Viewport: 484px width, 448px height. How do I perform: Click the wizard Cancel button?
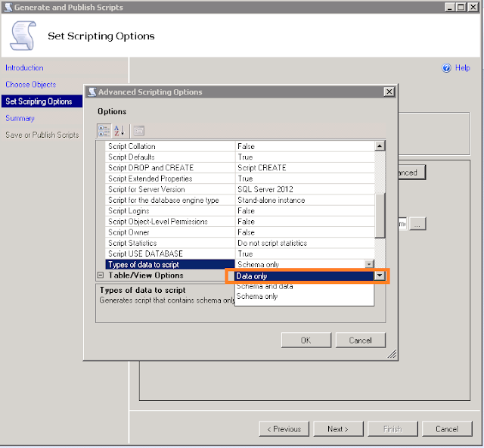(x=447, y=429)
